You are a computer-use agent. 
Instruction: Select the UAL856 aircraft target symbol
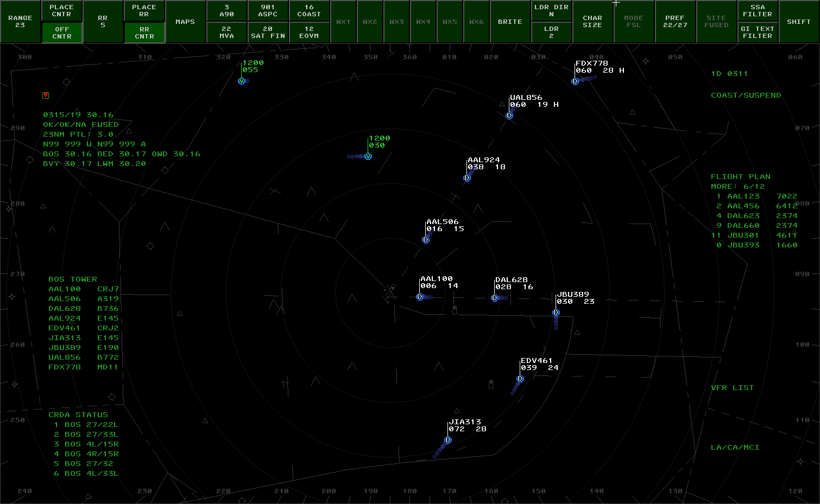pyautogui.click(x=509, y=116)
